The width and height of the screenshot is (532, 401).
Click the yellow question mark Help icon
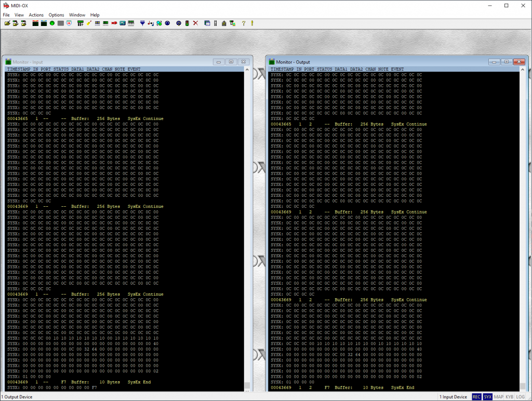[x=243, y=23]
